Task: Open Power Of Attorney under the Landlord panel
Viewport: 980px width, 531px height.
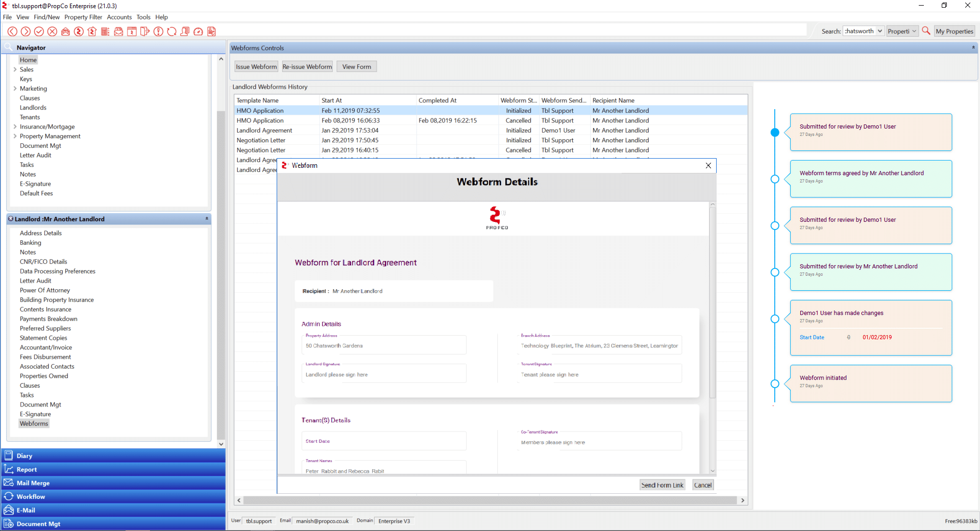Action: [45, 290]
